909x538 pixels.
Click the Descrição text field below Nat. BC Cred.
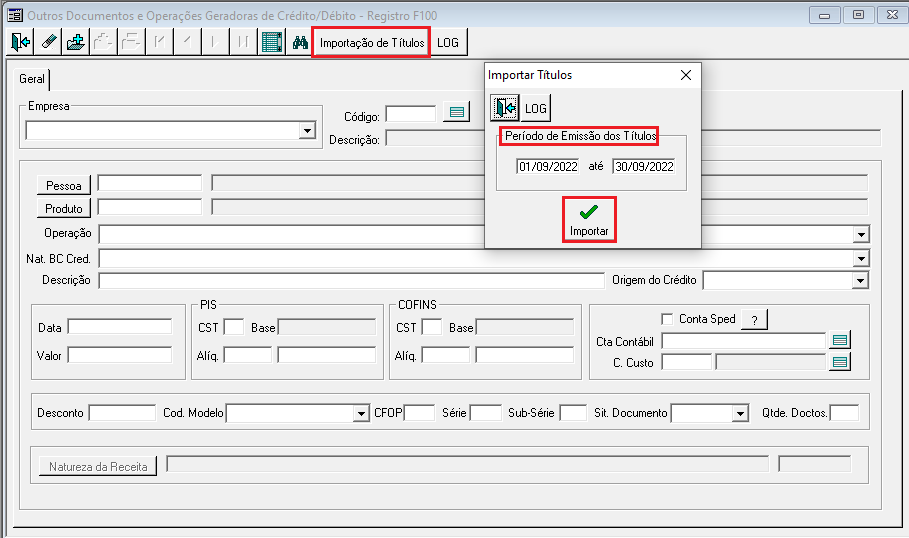coord(351,281)
